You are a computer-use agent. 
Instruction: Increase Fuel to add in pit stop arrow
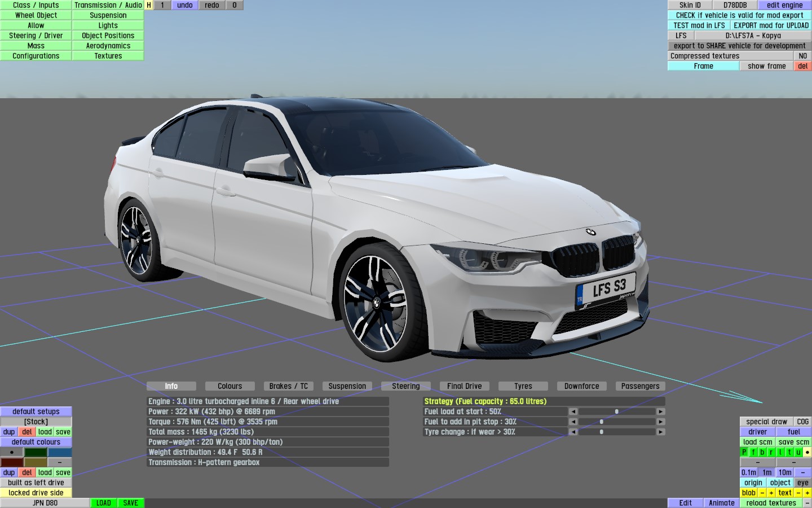(x=661, y=422)
